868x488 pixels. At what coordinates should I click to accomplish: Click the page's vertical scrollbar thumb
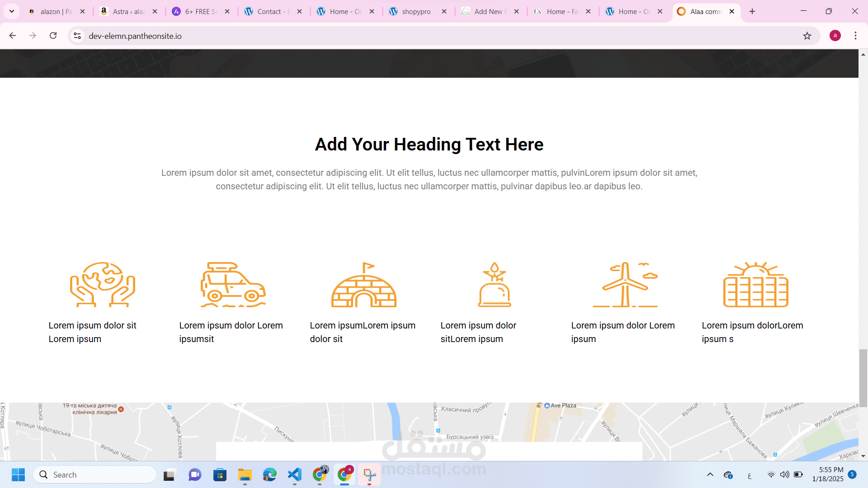click(863, 377)
